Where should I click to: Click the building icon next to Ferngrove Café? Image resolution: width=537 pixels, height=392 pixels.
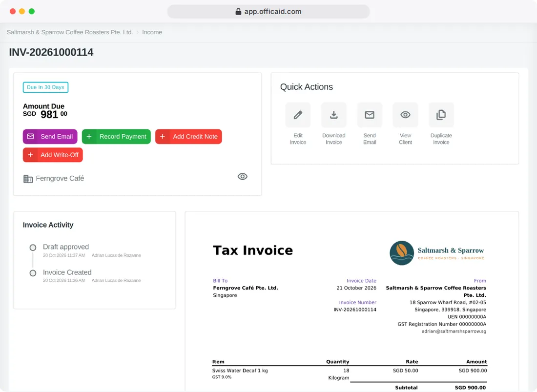tap(28, 179)
